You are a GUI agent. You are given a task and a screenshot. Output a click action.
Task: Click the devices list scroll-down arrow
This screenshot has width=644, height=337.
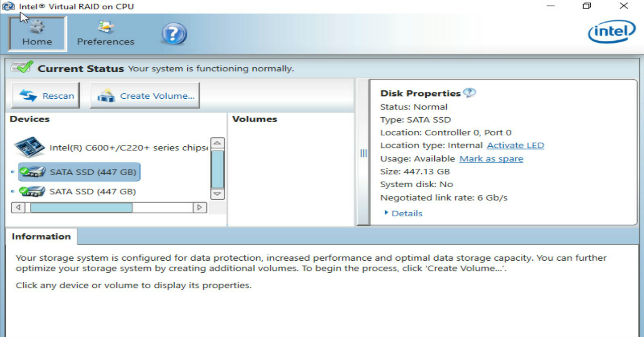point(217,194)
